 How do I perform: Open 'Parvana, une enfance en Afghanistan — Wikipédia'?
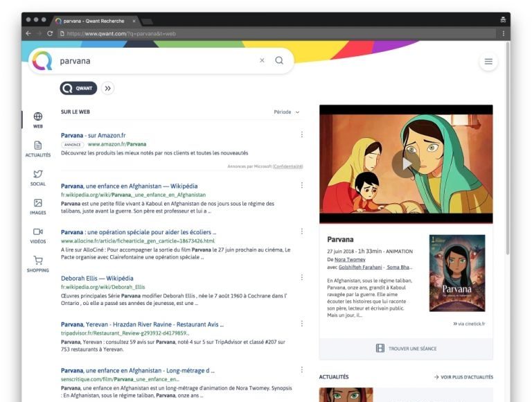click(x=130, y=186)
